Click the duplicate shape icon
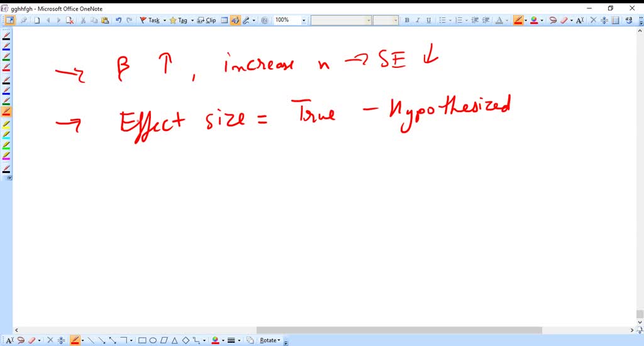Image resolution: width=644 pixels, height=346 pixels. [x=250, y=340]
